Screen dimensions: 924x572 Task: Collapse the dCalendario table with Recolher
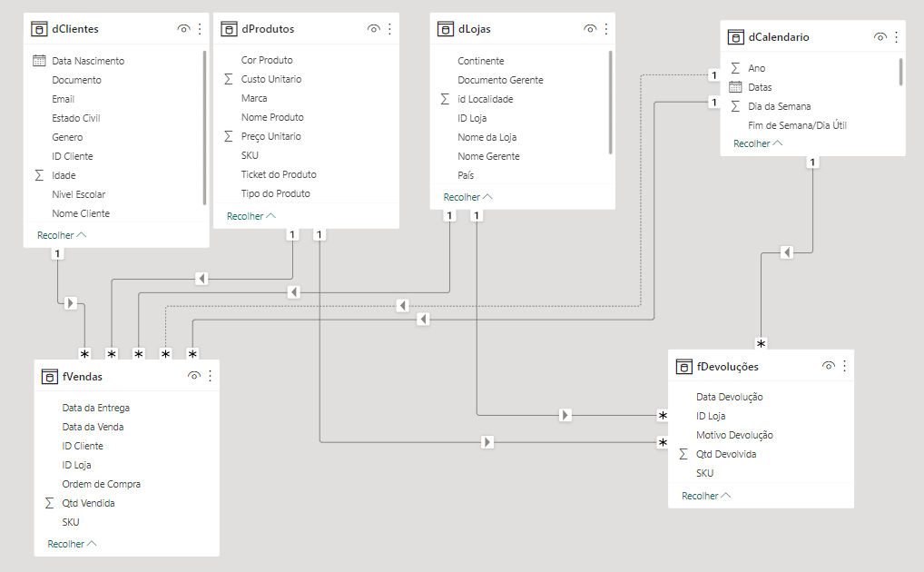click(758, 143)
